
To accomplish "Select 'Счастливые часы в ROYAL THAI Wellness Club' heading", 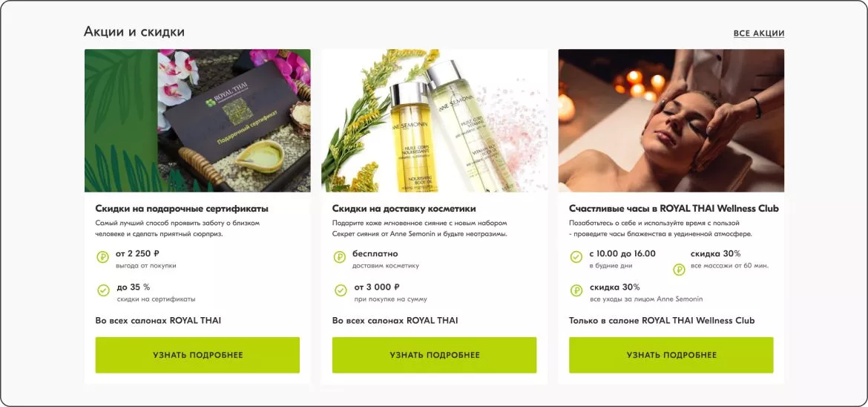I will click(x=674, y=209).
